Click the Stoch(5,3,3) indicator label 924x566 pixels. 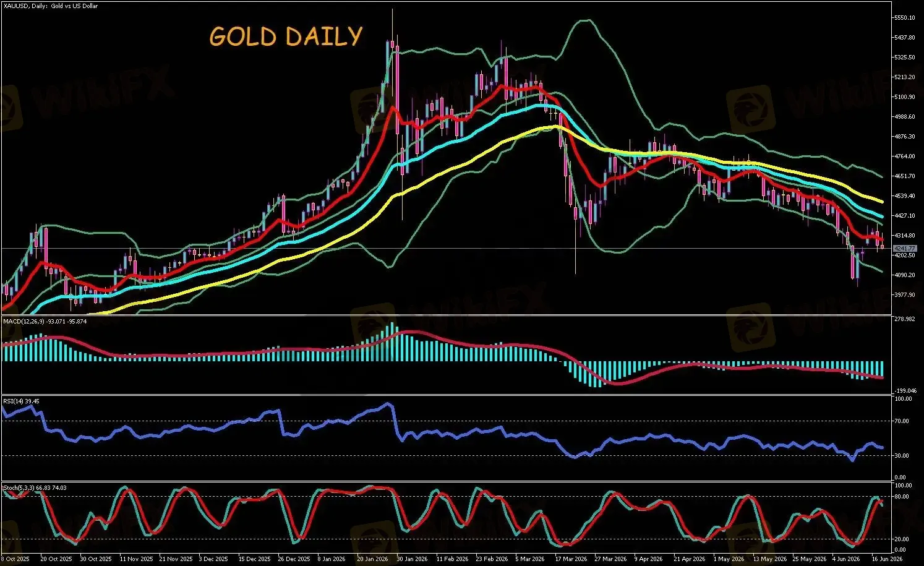35,487
